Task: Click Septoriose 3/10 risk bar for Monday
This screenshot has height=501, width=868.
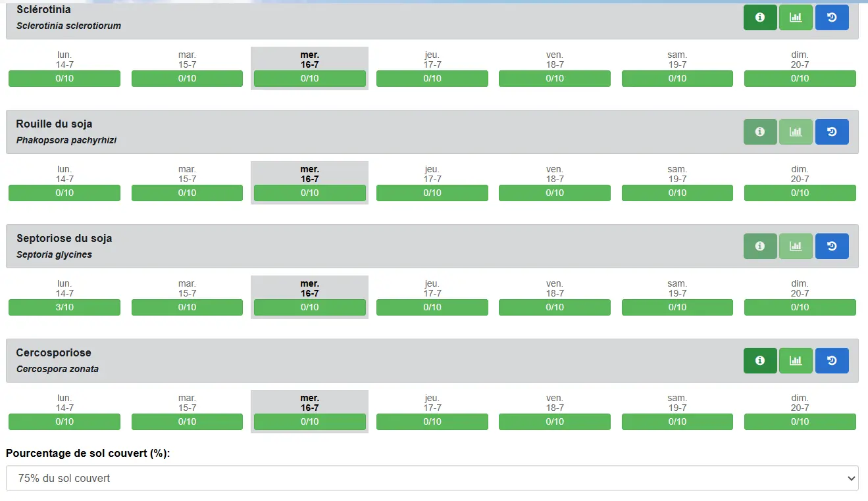Action: click(64, 308)
